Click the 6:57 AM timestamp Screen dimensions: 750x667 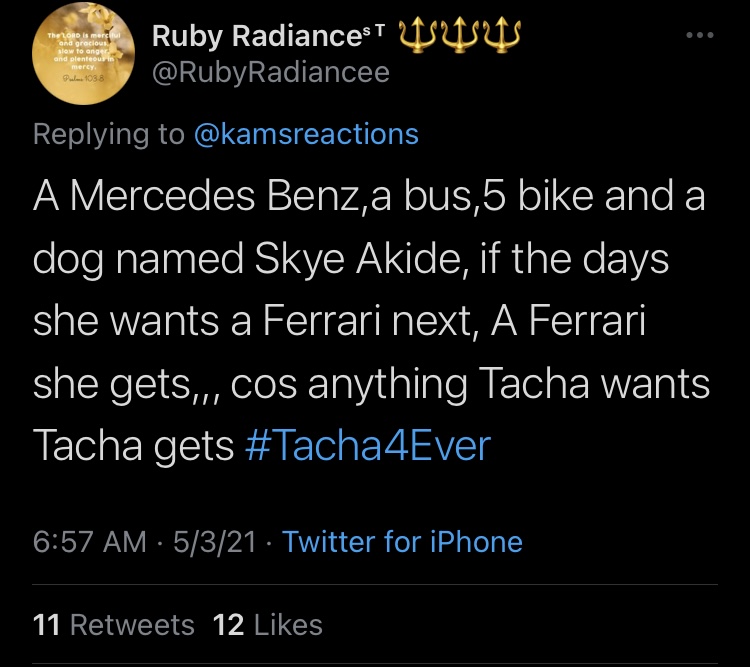pos(89,542)
